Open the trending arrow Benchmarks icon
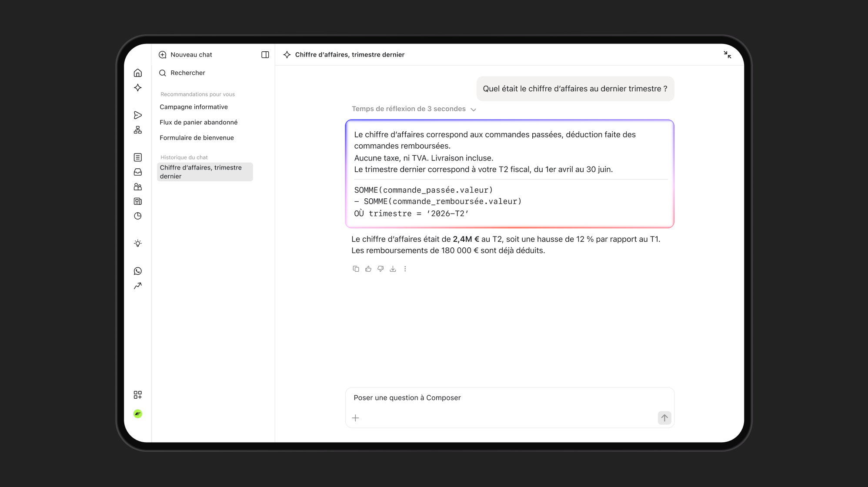This screenshot has height=487, width=868. tap(138, 286)
